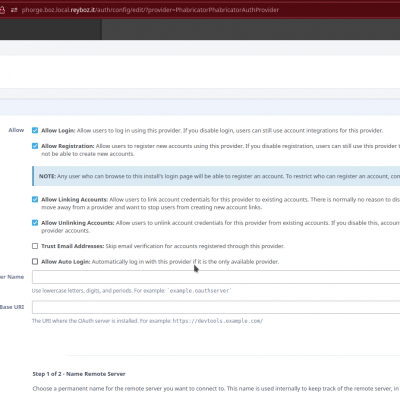This screenshot has width=400, height=400.
Task: Click the example.oauthserver hint text
Action: pyautogui.click(x=200, y=291)
